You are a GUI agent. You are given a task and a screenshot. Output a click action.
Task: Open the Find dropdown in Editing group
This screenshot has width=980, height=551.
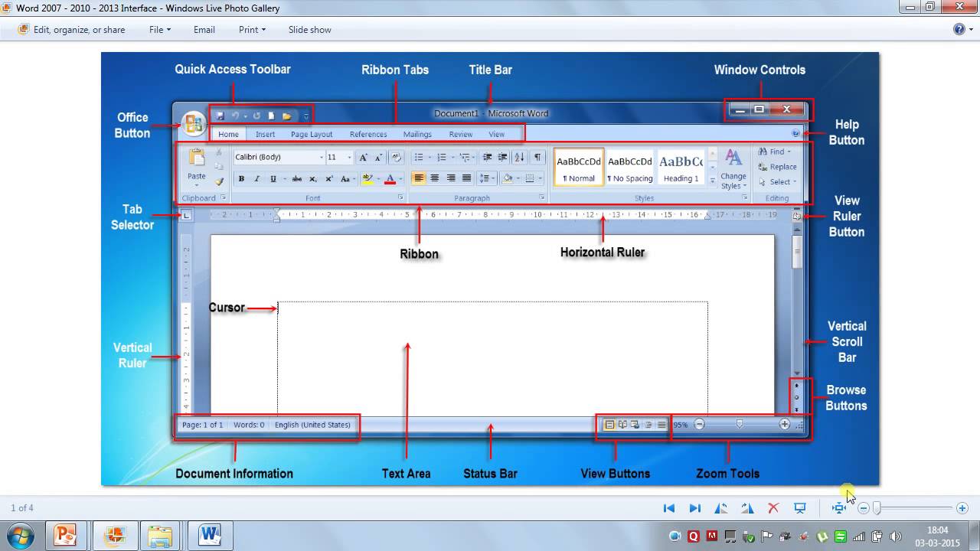776,152
